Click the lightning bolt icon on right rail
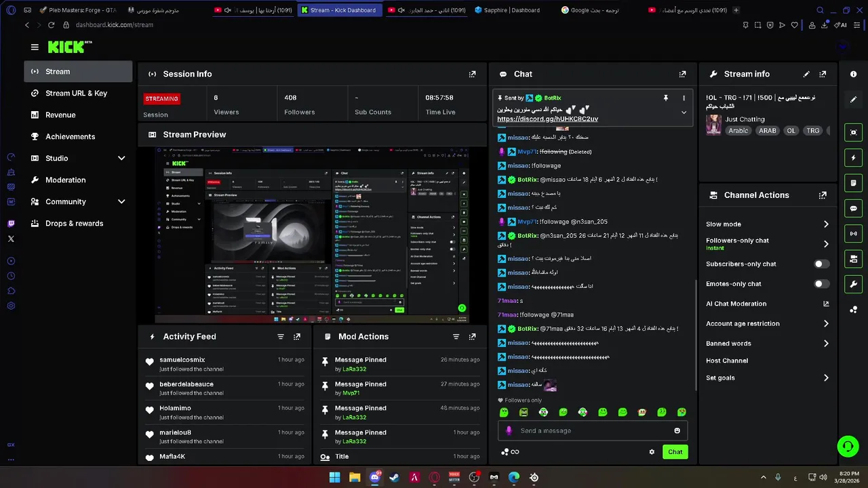Image resolution: width=868 pixels, height=488 pixels. coord(854,158)
